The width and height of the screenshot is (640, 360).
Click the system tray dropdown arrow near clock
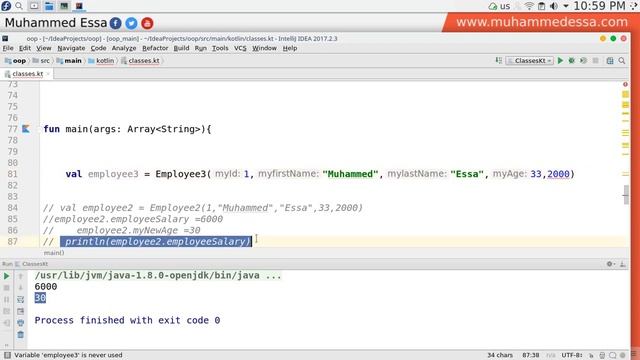566,6
